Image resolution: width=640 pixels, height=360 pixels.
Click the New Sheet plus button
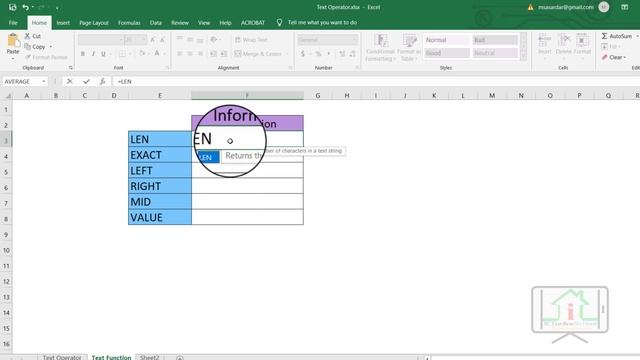tap(180, 358)
